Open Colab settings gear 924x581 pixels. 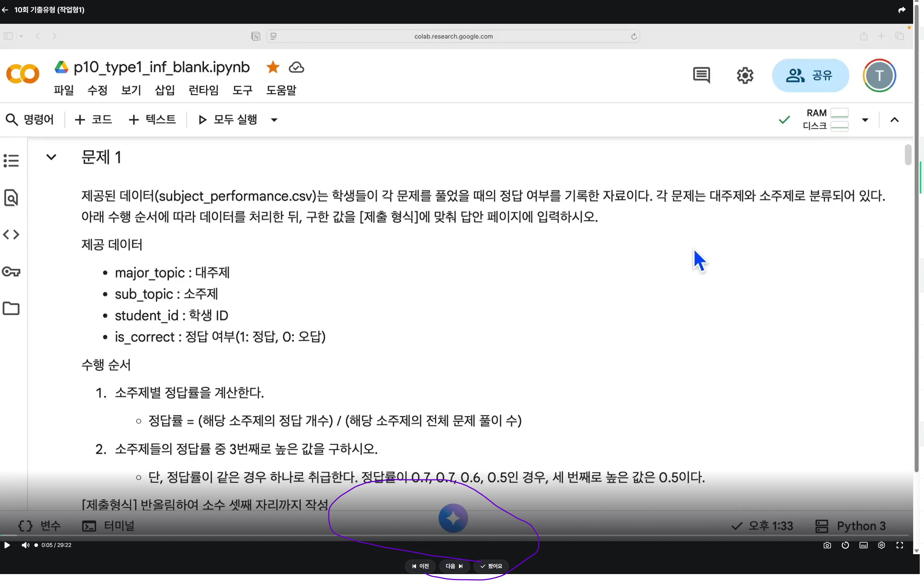(745, 75)
